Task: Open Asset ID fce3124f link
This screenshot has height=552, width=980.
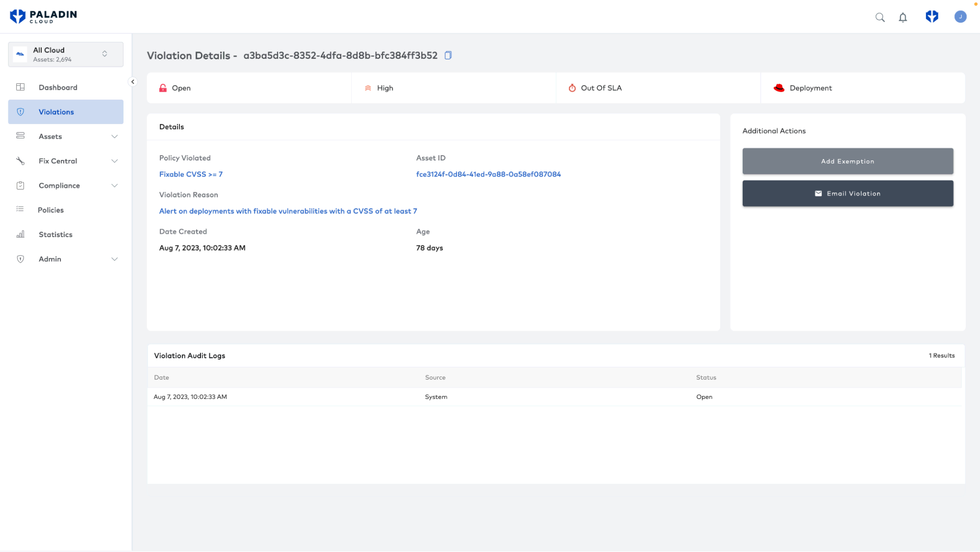Action: point(488,174)
